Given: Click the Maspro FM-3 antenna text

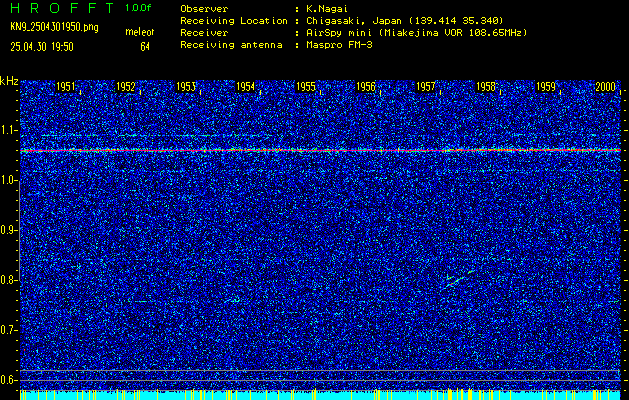Looking at the screenshot, I should [x=339, y=45].
